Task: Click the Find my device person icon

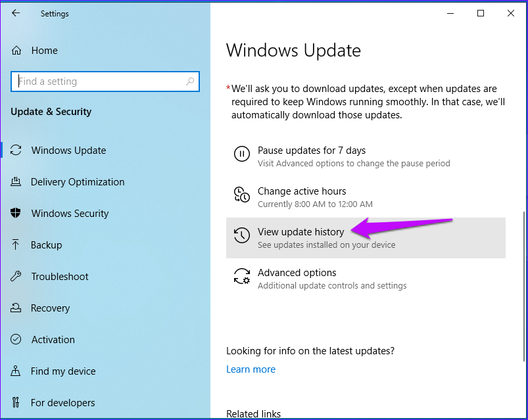Action: coord(16,371)
